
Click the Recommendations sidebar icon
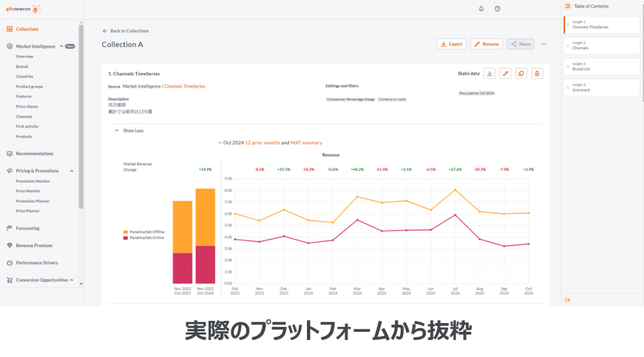pos(9,153)
